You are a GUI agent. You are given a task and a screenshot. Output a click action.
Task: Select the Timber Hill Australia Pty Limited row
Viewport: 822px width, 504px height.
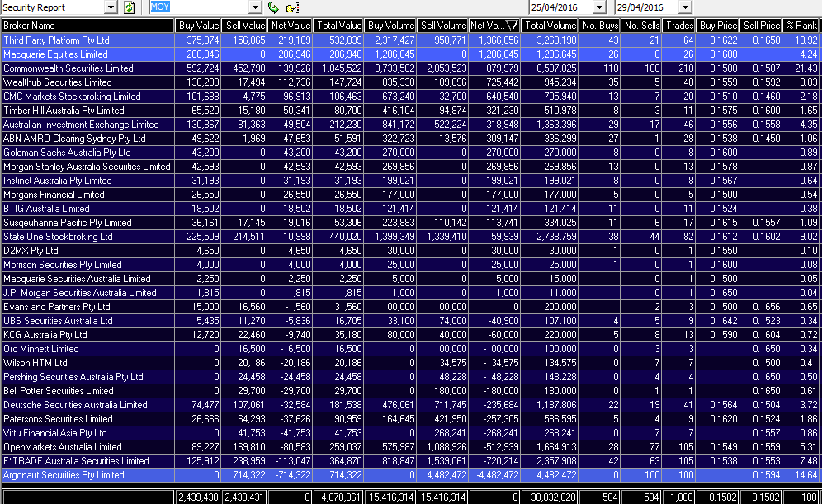(410, 111)
